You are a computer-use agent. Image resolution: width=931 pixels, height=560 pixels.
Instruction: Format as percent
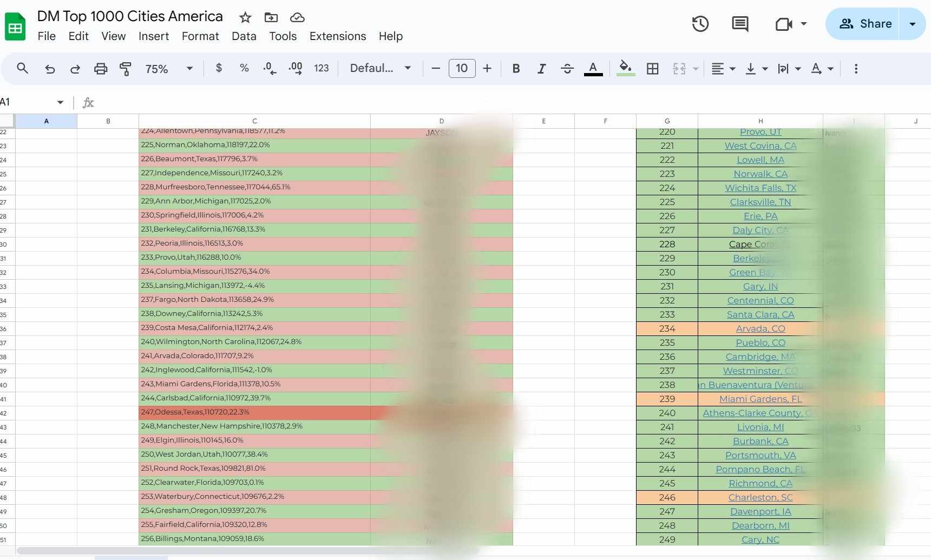(244, 68)
